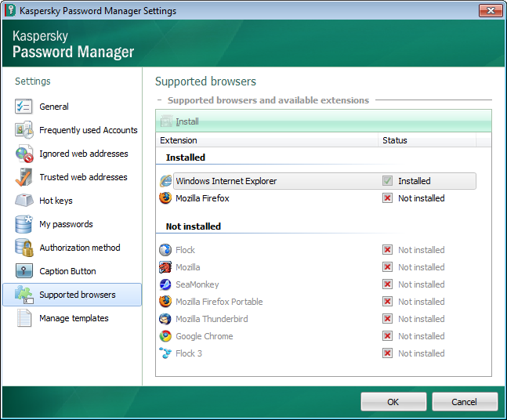Screen dimensions: 507x420
Task: Click the Authorization method padlock icon
Action: [x=24, y=248]
